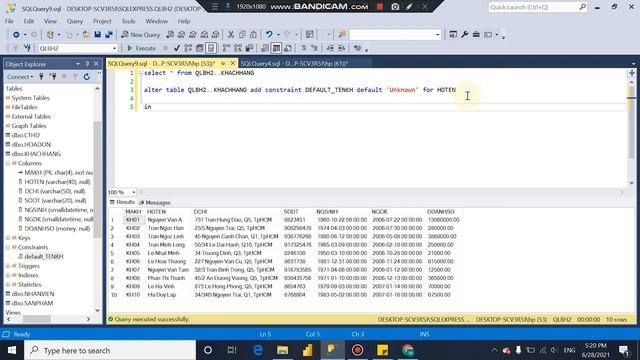Select the default_TENKH constraint
This screenshot has height=360, width=640.
[x=44, y=257]
